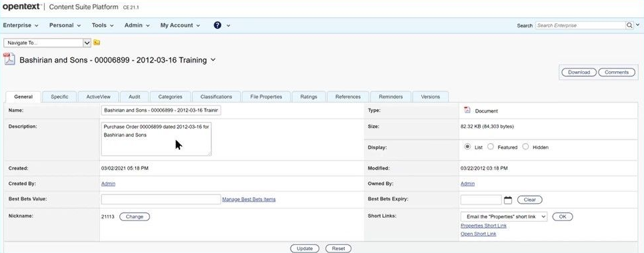Open the Manage Best Bets Items link
The height and width of the screenshot is (253, 644).
pos(249,199)
